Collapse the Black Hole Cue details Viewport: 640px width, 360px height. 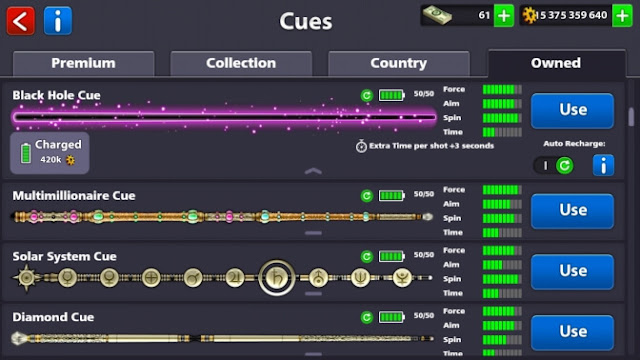tap(313, 171)
